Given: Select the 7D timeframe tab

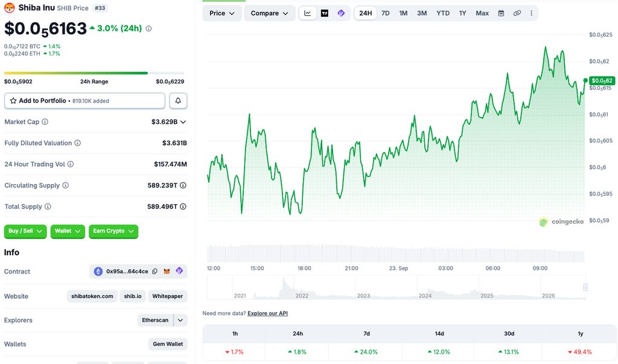Looking at the screenshot, I should click(386, 13).
